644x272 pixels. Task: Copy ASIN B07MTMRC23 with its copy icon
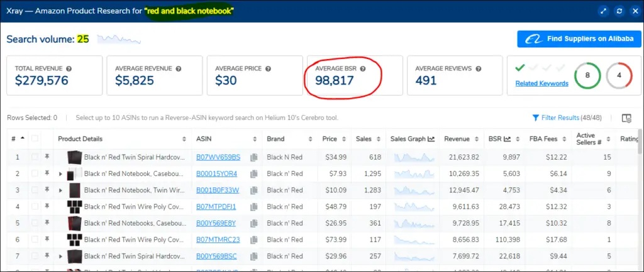pos(254,239)
